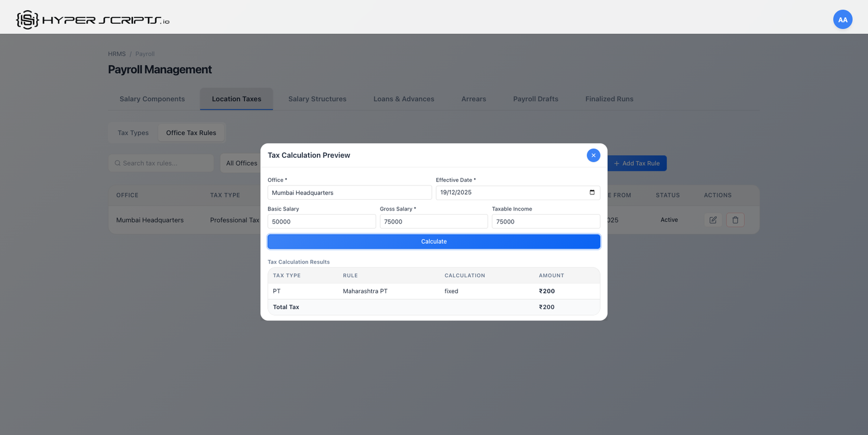Click the Basic Salary input field
The image size is (868, 435).
[x=321, y=222]
